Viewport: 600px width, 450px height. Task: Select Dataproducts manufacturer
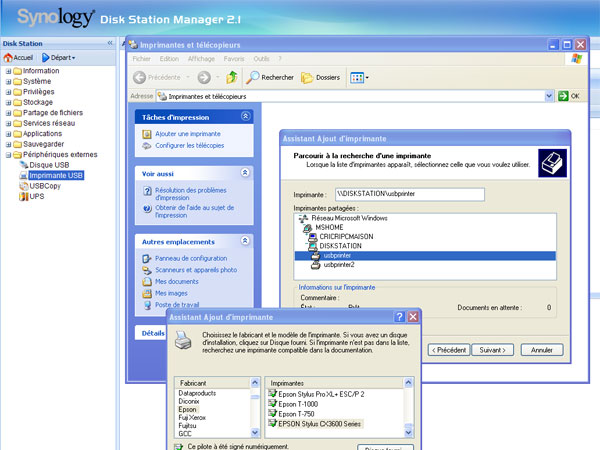pyautogui.click(x=197, y=393)
